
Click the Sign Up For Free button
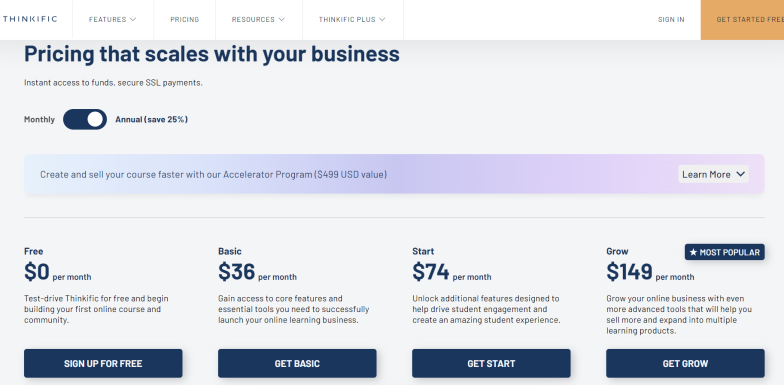coord(103,364)
